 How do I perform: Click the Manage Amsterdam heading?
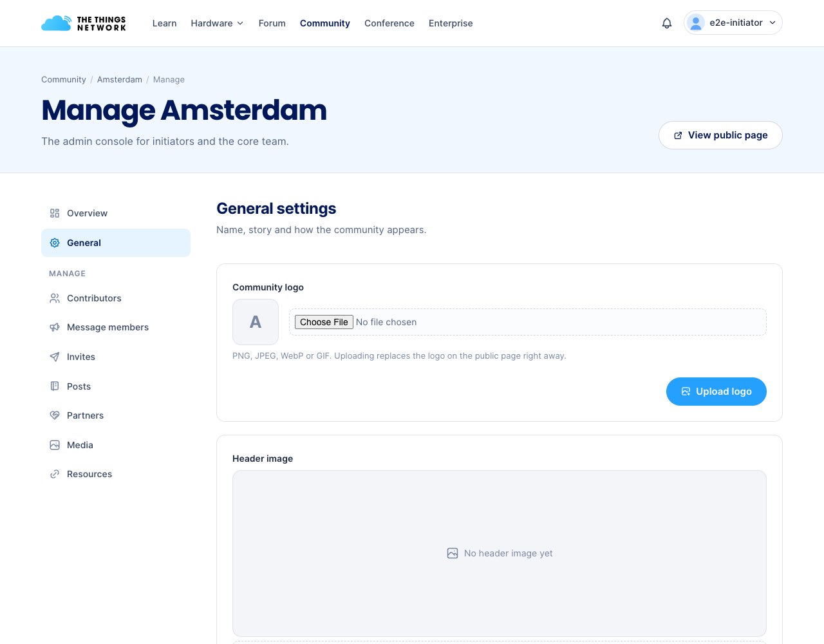[184, 110]
